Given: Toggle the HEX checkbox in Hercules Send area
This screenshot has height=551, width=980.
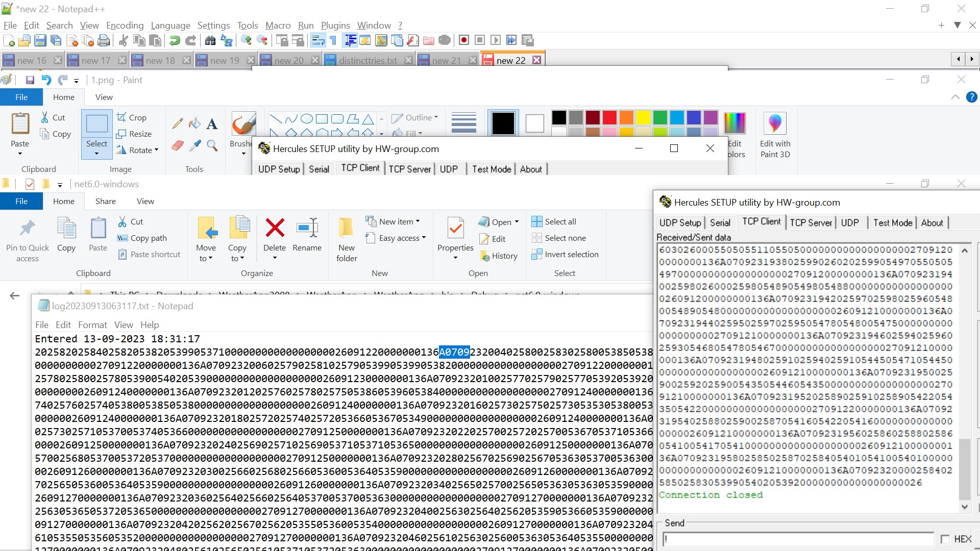Looking at the screenshot, I should pyautogui.click(x=945, y=539).
